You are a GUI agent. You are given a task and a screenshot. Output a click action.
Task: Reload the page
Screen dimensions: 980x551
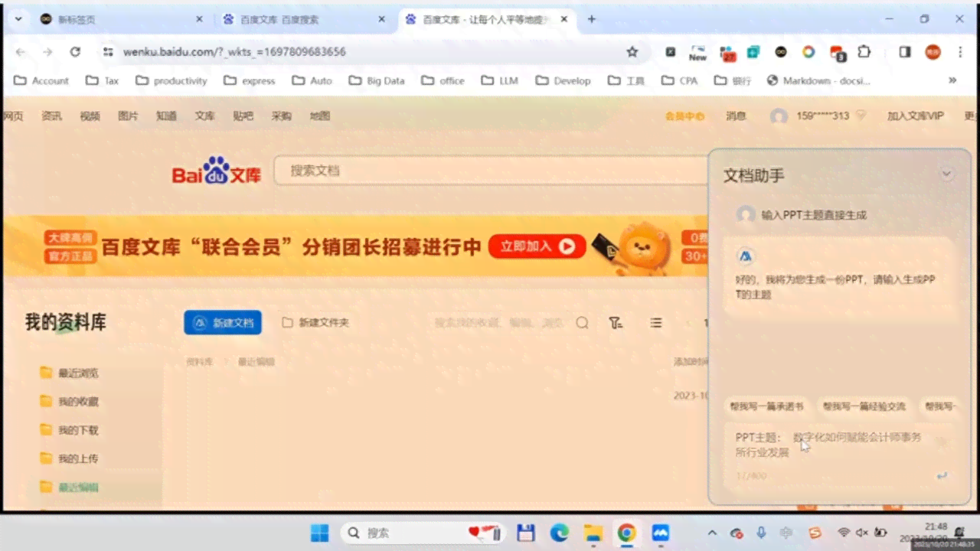click(x=75, y=52)
